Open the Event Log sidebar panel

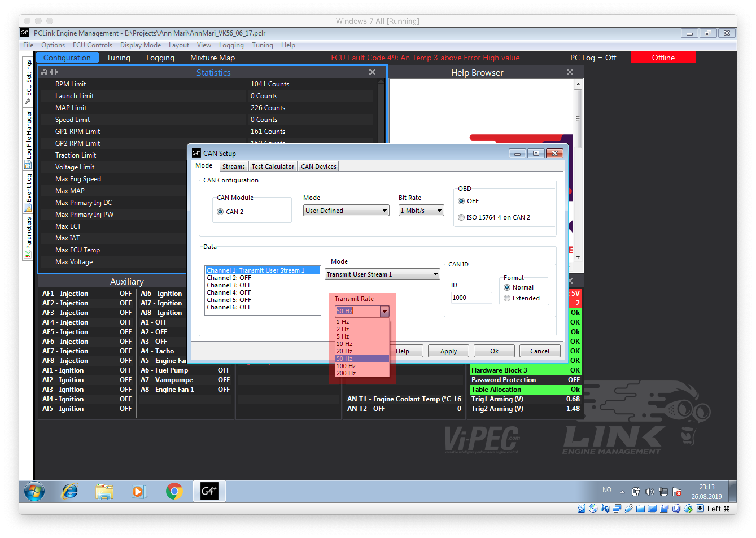(x=29, y=192)
